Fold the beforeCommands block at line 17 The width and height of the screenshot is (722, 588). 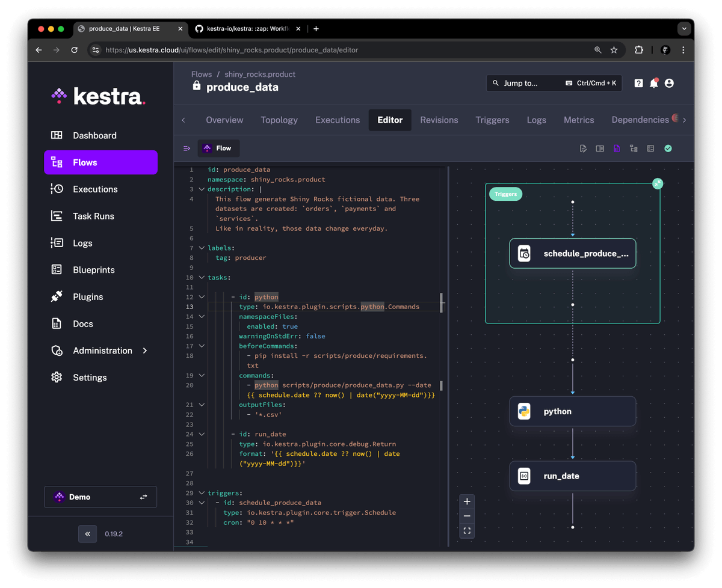coord(202,346)
